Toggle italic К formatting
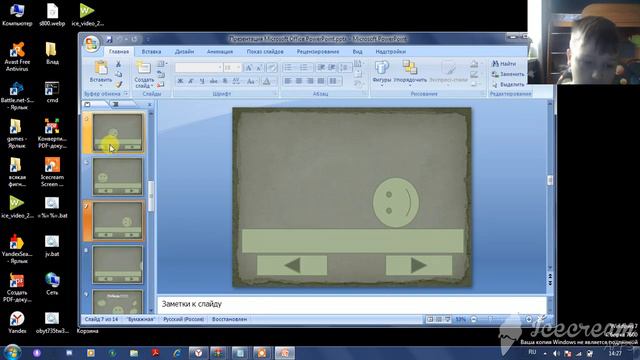 tap(191, 81)
